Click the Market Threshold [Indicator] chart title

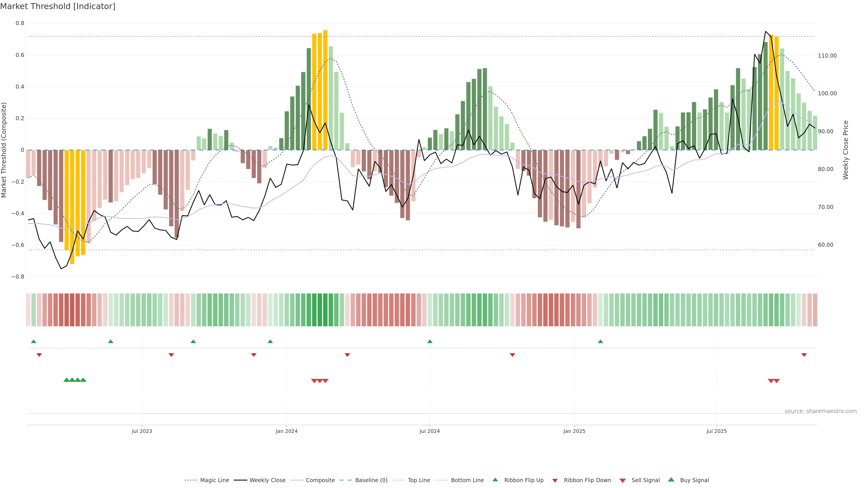click(x=58, y=6)
